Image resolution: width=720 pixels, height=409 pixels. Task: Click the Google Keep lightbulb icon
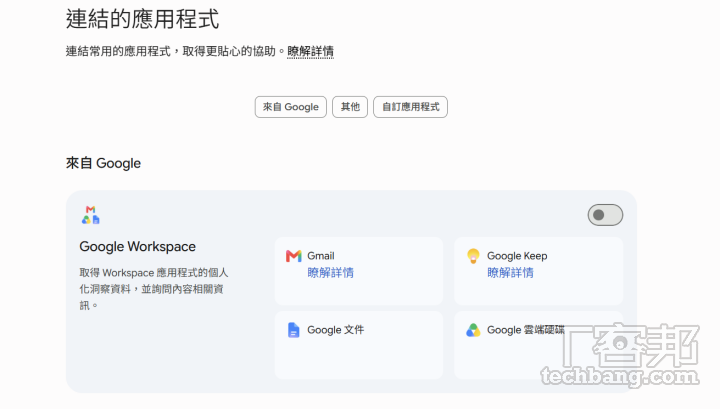[473, 256]
